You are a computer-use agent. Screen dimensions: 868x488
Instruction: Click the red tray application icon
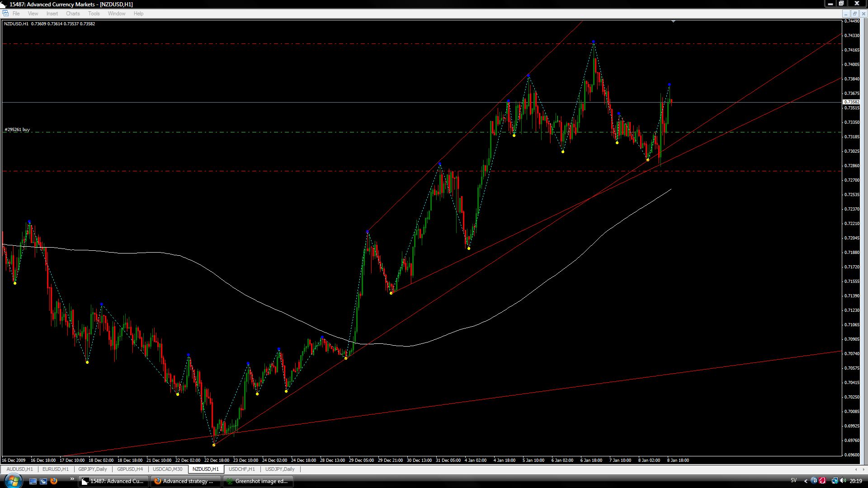tap(822, 481)
